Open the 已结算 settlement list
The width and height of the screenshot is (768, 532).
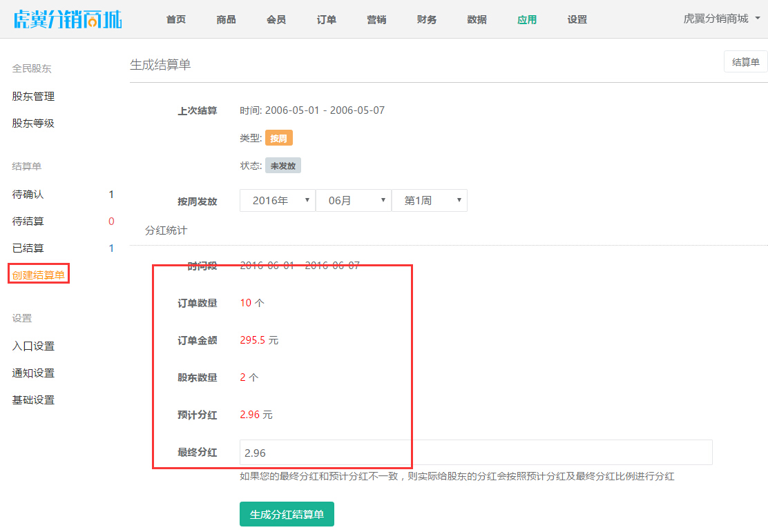coord(28,248)
